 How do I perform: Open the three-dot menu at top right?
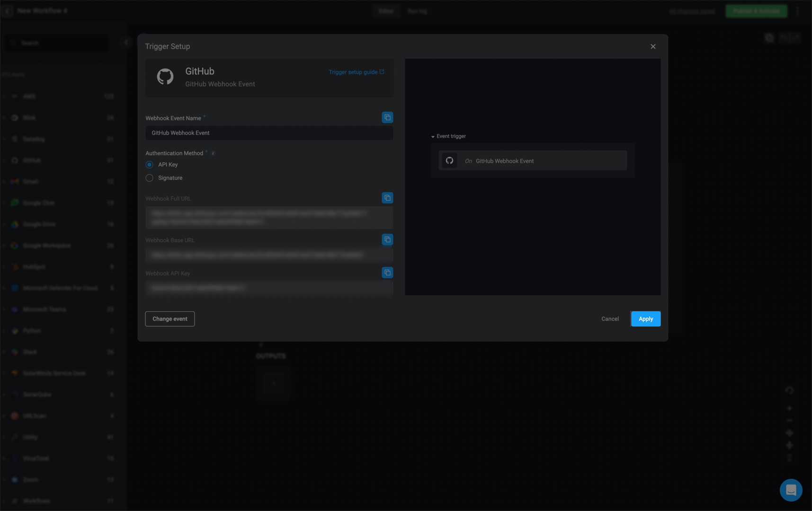click(x=798, y=11)
